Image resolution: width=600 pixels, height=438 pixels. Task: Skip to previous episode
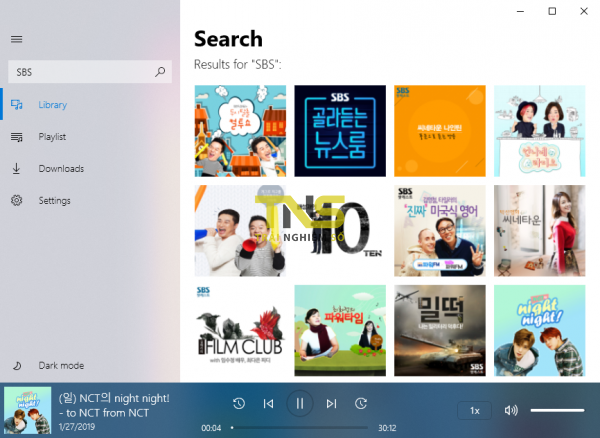[268, 404]
